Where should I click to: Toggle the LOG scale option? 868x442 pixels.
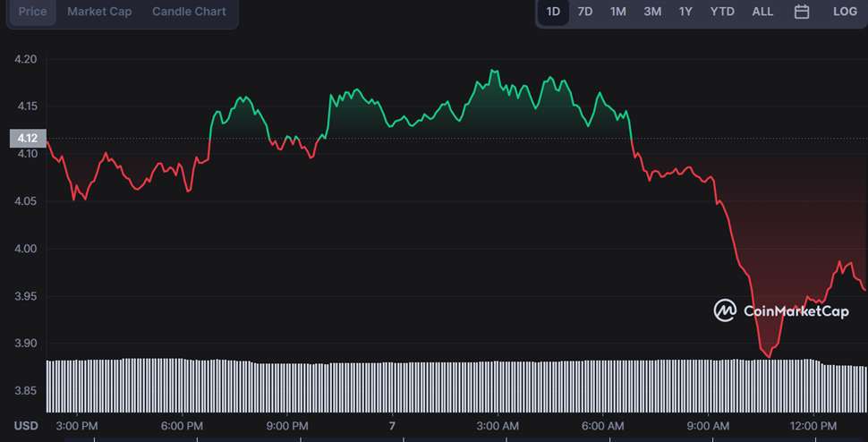pos(845,12)
